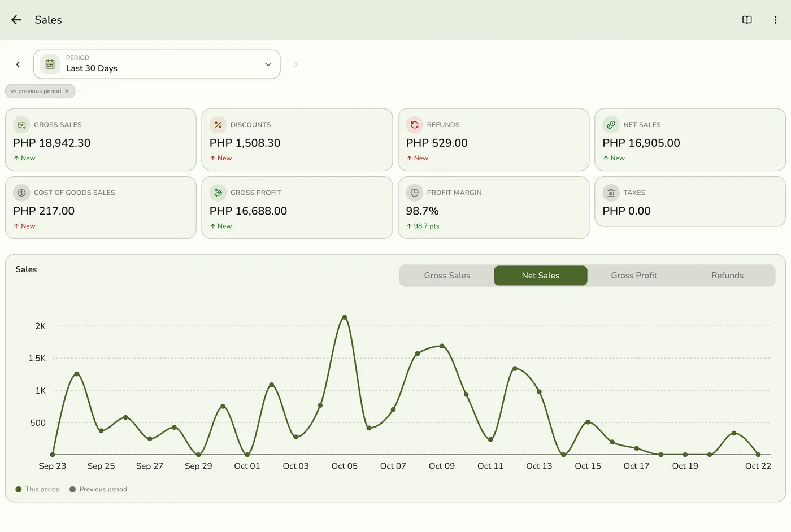This screenshot has height=532, width=791.
Task: Click the Oct 05 peak data point
Action: [345, 317]
